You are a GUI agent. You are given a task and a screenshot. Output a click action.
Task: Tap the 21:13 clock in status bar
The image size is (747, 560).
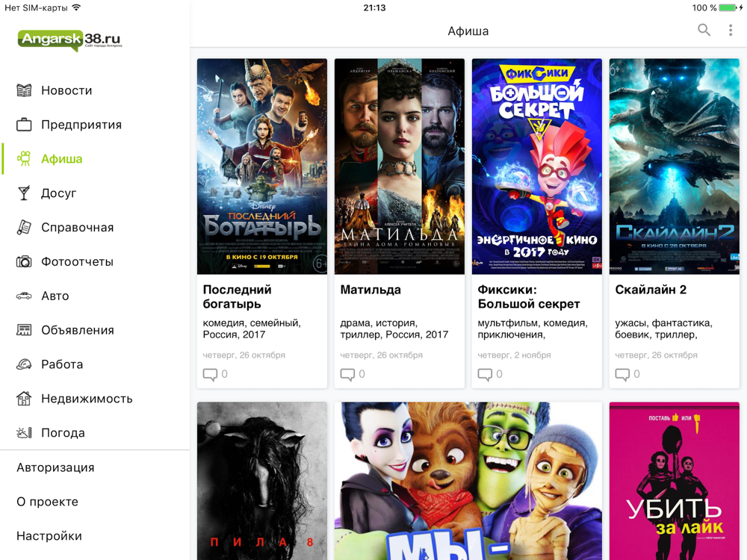click(x=374, y=7)
